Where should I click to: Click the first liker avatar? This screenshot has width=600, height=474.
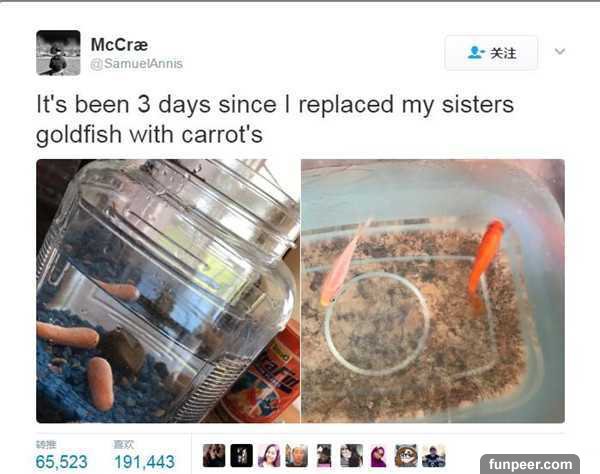(x=214, y=456)
